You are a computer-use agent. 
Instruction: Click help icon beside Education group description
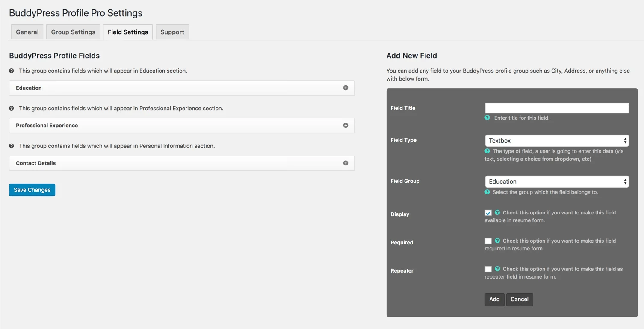click(12, 71)
